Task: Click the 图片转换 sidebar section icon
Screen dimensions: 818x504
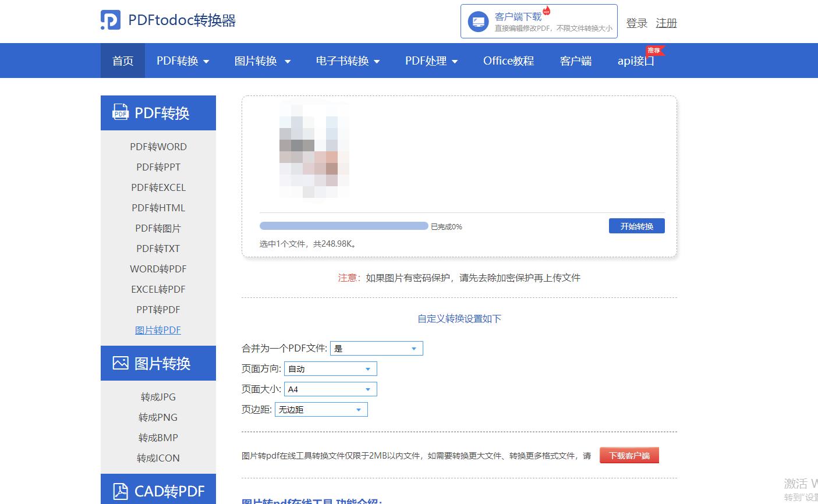Action: click(120, 363)
